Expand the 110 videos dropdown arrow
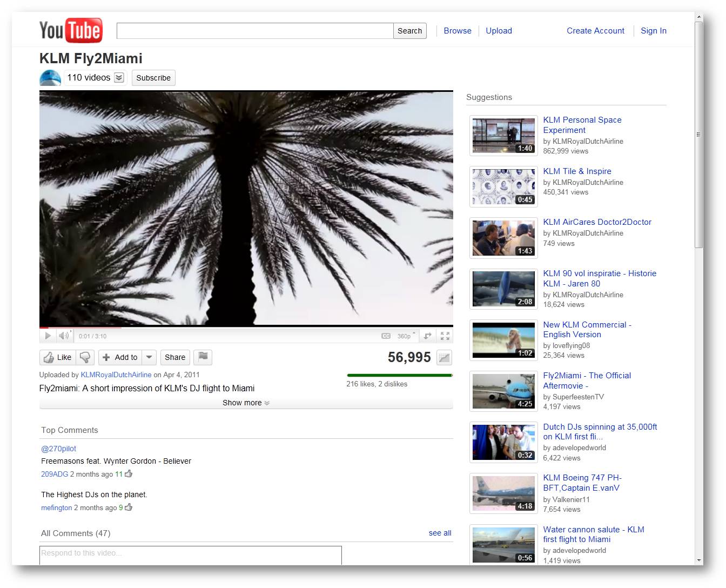 (x=119, y=78)
